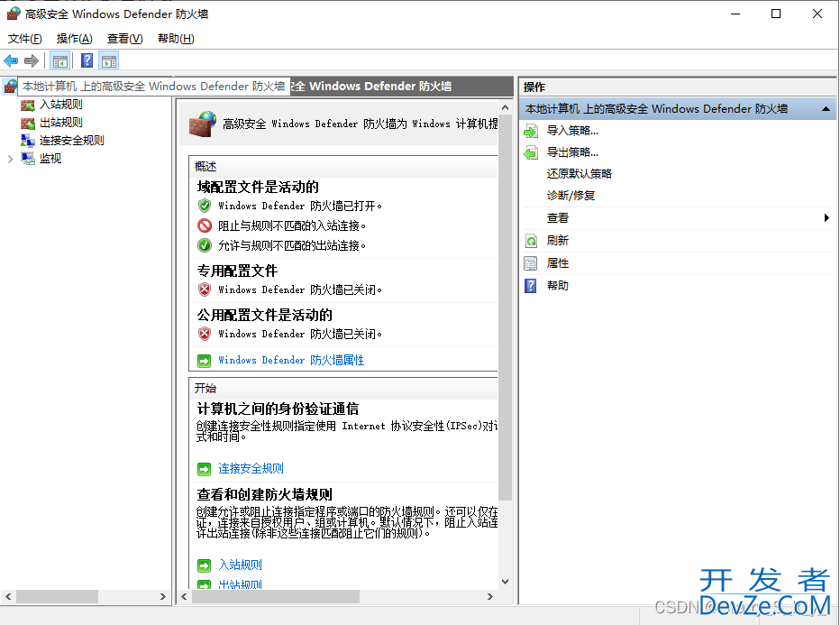
Task: Click the 属性 properties icon
Action: click(x=531, y=263)
